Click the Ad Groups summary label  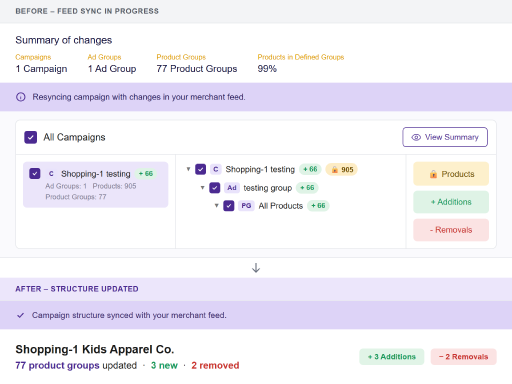[x=104, y=57]
